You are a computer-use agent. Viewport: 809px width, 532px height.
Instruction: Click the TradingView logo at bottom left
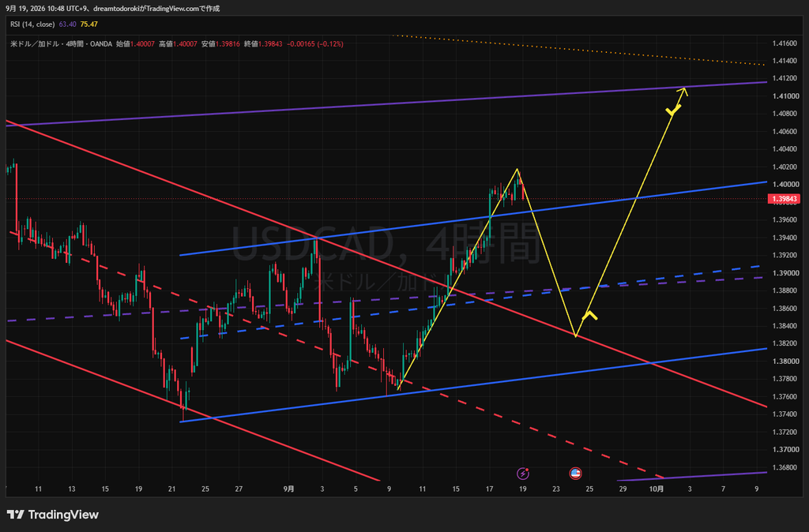[53, 515]
